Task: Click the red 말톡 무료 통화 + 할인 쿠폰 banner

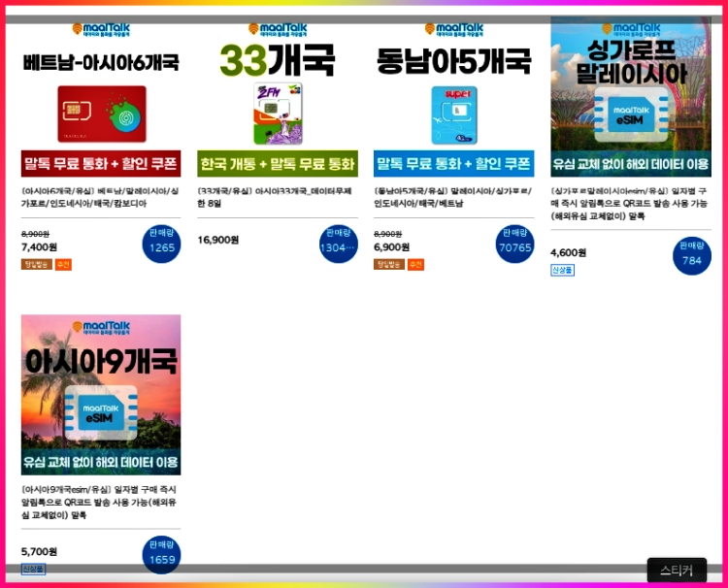Action: [x=101, y=163]
